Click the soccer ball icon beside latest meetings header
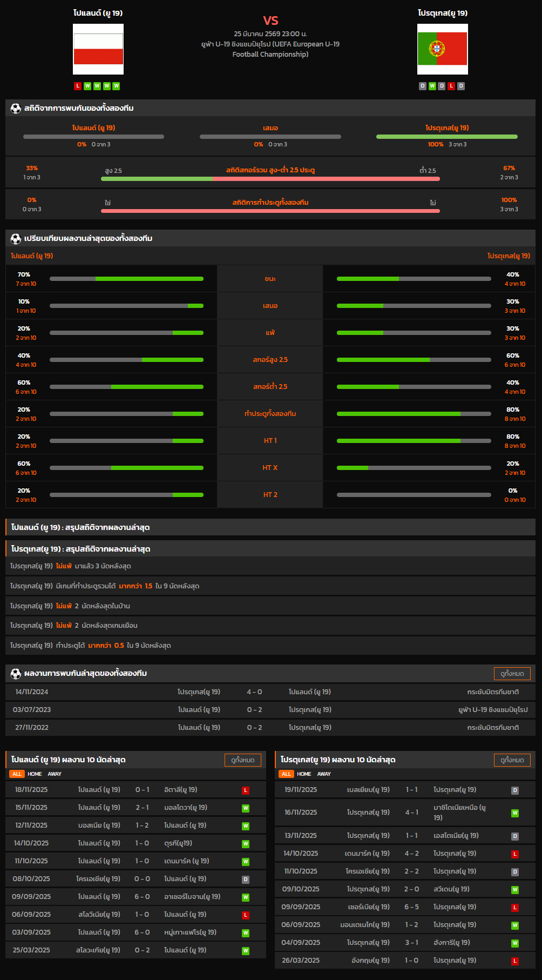The image size is (542, 980). (x=16, y=674)
